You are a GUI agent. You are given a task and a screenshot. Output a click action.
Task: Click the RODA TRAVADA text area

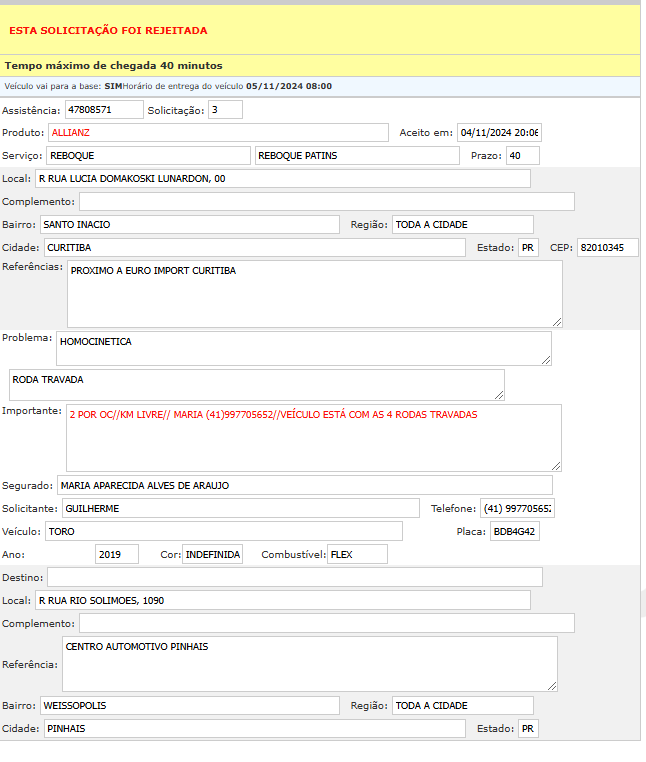[x=256, y=385]
